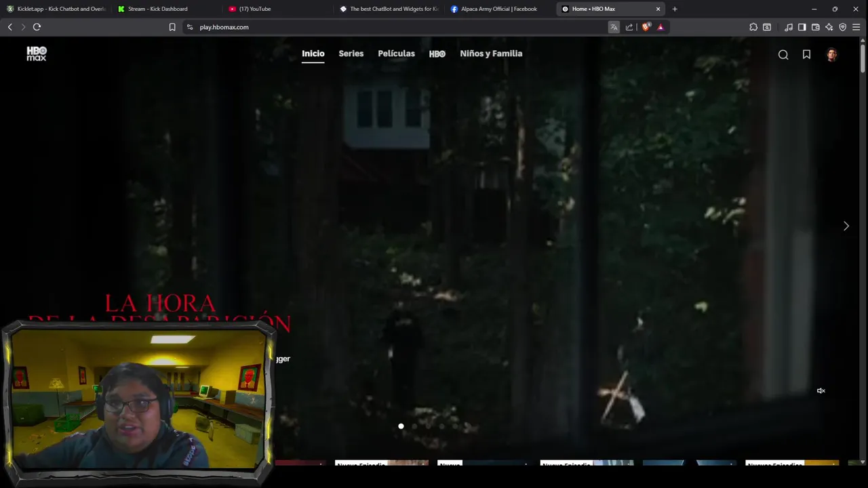Viewport: 868px width, 488px height.
Task: Open media control music note
Action: [x=789, y=27]
